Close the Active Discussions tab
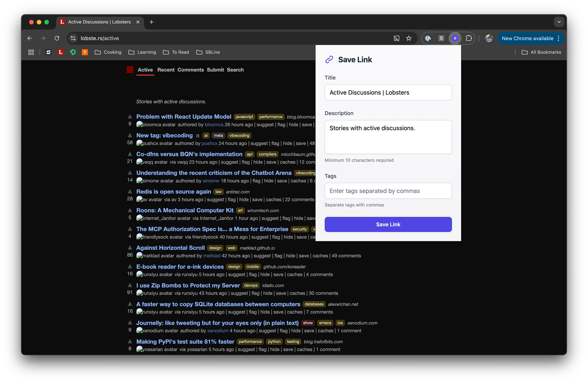Viewport: 588px width, 383px height. click(138, 22)
